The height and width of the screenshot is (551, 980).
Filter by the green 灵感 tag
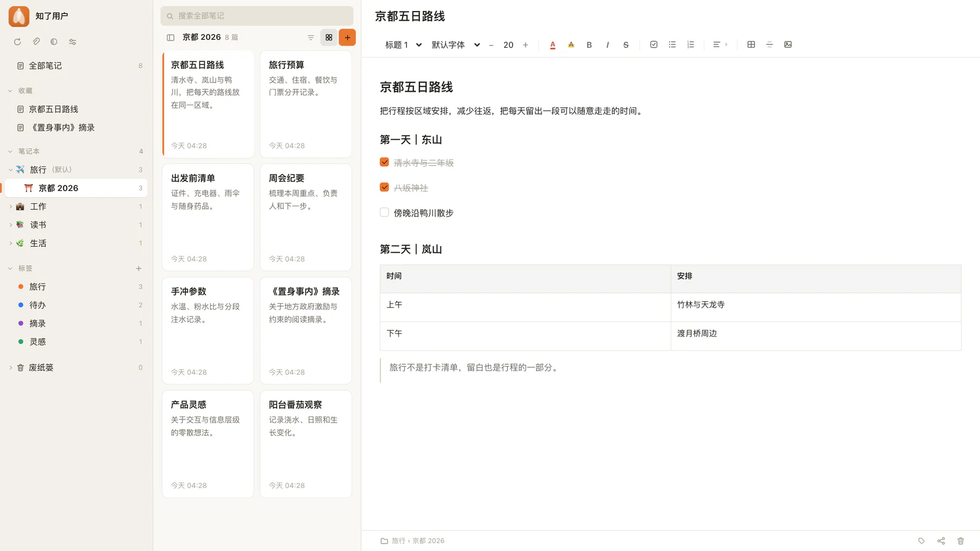[76, 342]
